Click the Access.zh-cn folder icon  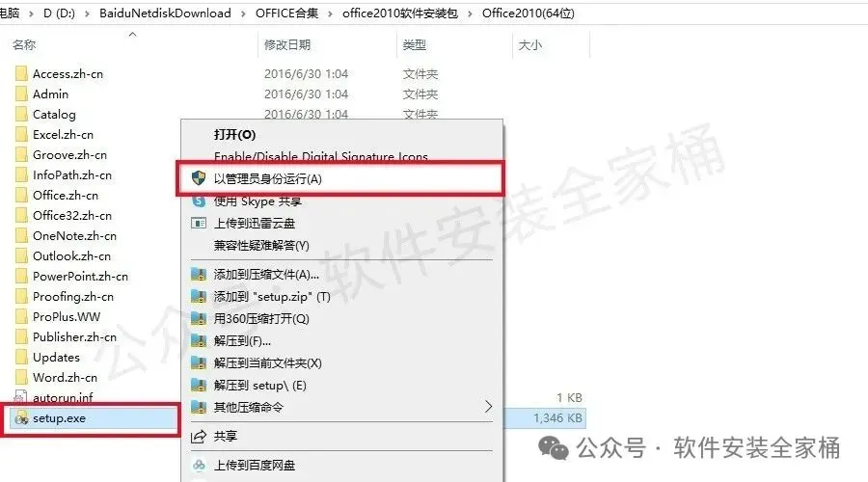coord(21,73)
